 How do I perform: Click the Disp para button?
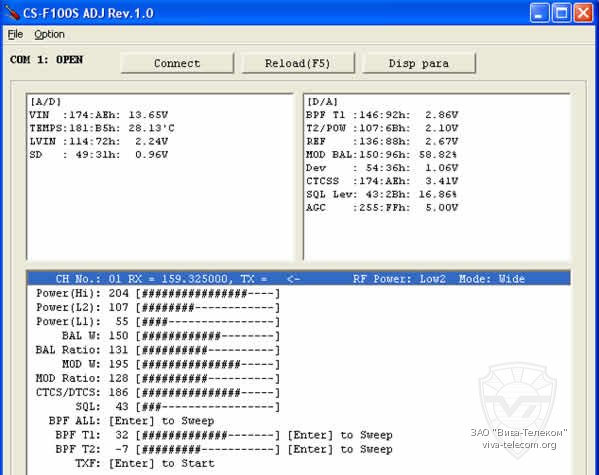[419, 63]
